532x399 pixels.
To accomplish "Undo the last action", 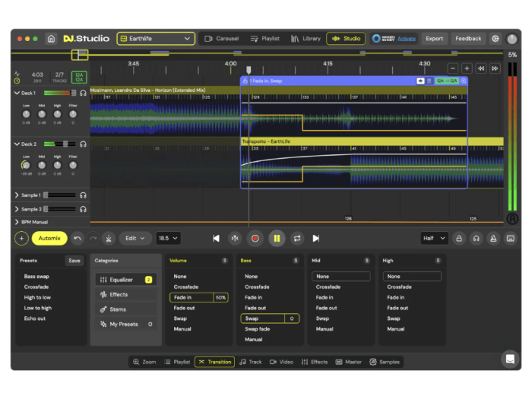I will (78, 238).
